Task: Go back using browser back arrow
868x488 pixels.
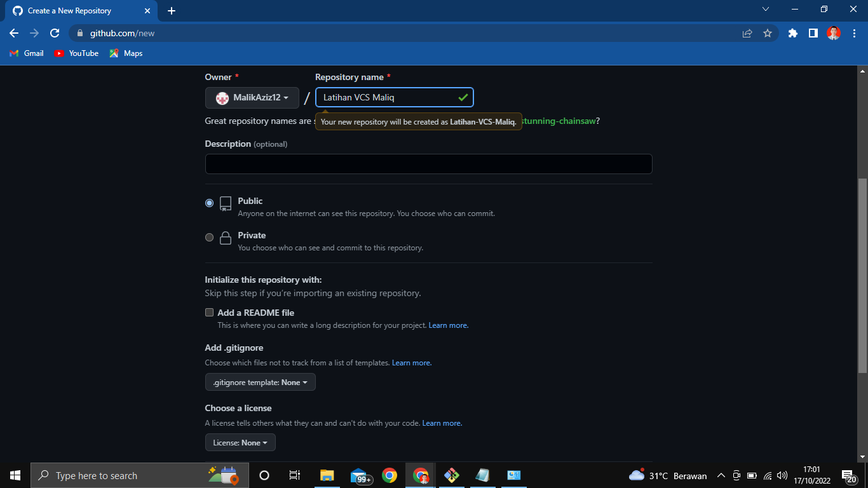Action: pos(14,33)
